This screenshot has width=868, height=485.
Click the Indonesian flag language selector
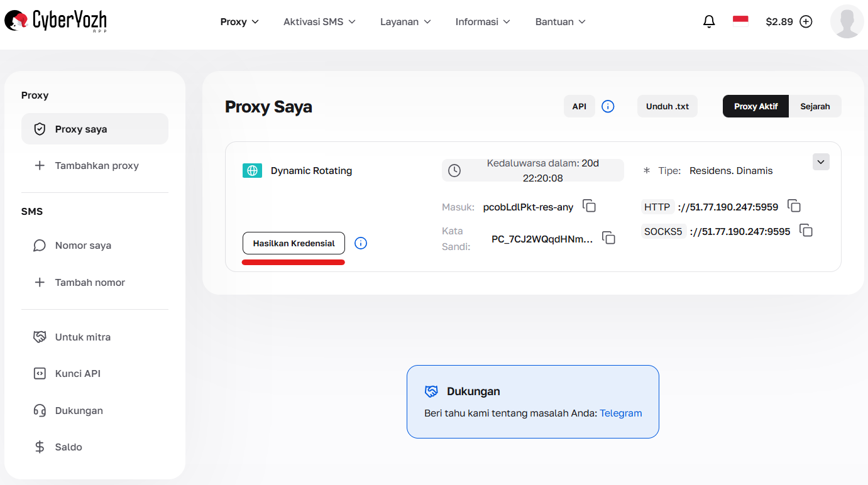point(740,20)
